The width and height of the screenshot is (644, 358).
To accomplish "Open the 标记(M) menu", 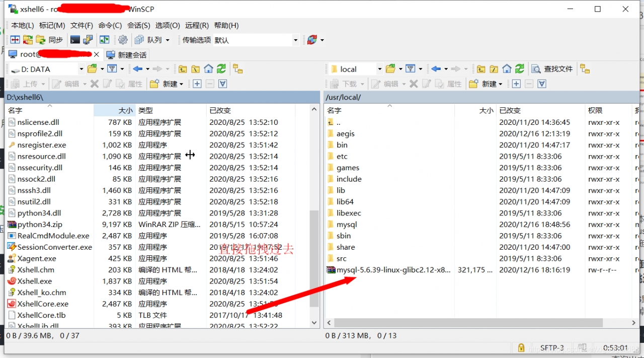I will click(52, 25).
